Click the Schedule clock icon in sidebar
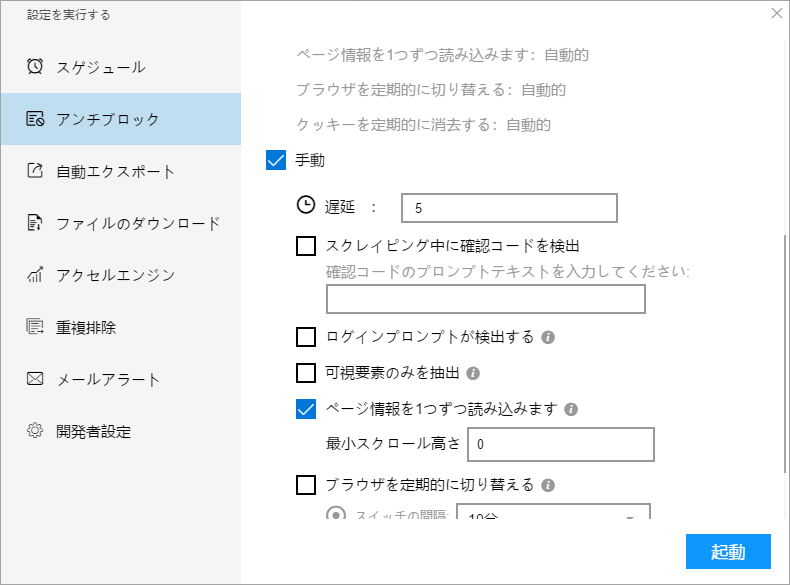 click(x=35, y=67)
